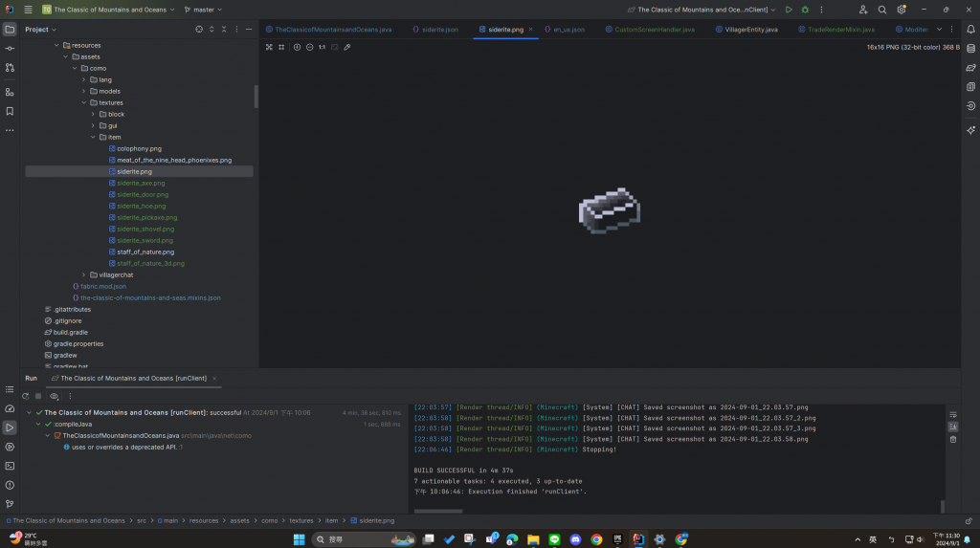Open the Structure tool window
The width and height of the screenshot is (980, 548).
[10, 92]
